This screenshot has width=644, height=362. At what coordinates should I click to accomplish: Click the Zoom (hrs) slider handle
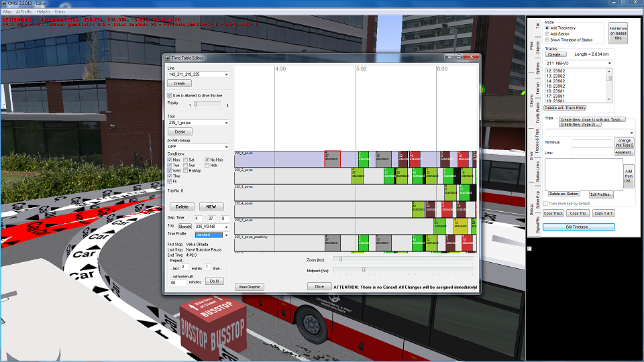340,259
